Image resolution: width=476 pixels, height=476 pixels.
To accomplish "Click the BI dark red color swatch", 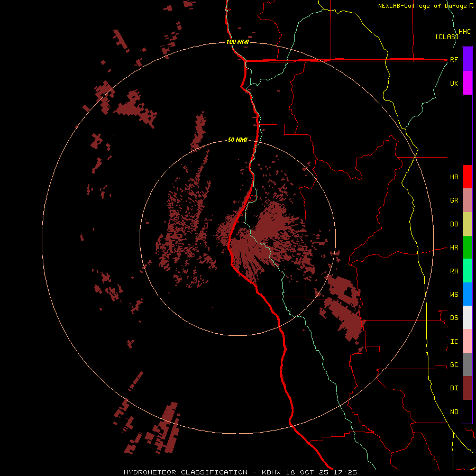I will [x=467, y=388].
